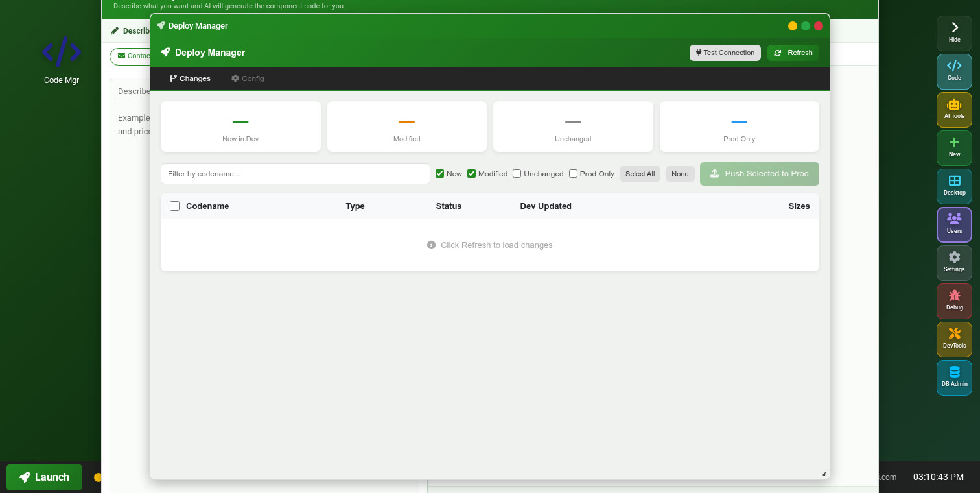980x493 pixels.
Task: Check the Codename header select-all checkbox
Action: click(174, 206)
